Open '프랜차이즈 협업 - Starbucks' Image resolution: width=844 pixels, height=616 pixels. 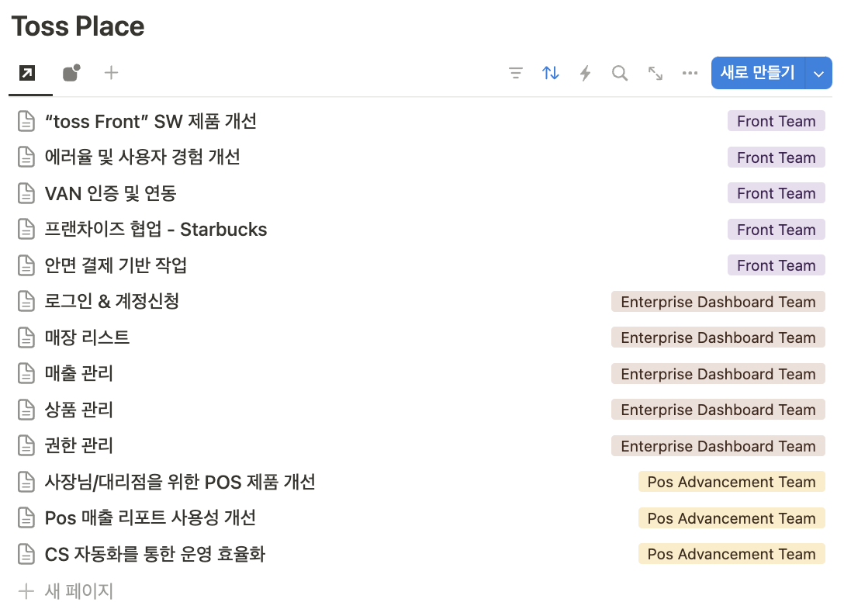point(154,229)
